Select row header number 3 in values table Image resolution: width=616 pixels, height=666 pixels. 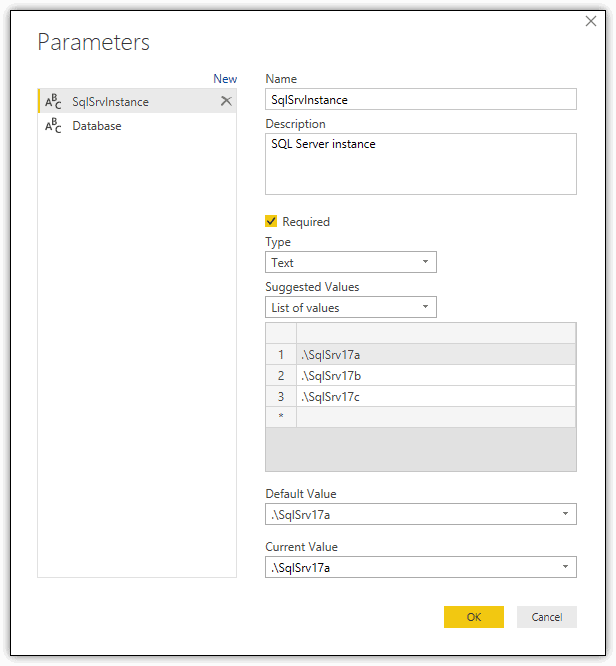(x=281, y=396)
